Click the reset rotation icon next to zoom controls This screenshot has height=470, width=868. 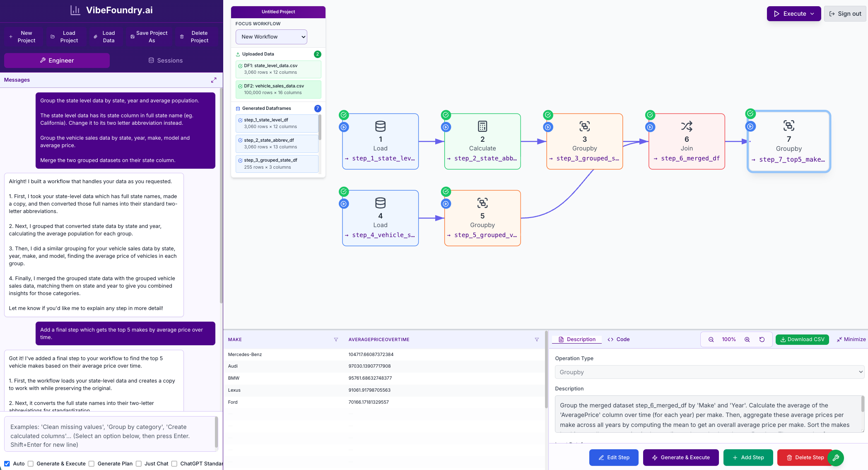(762, 339)
